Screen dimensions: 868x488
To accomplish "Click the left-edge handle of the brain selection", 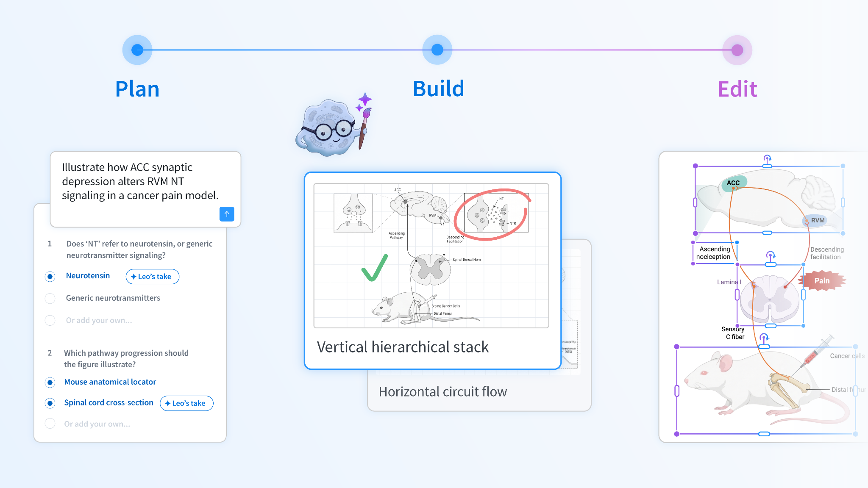I will [x=696, y=202].
